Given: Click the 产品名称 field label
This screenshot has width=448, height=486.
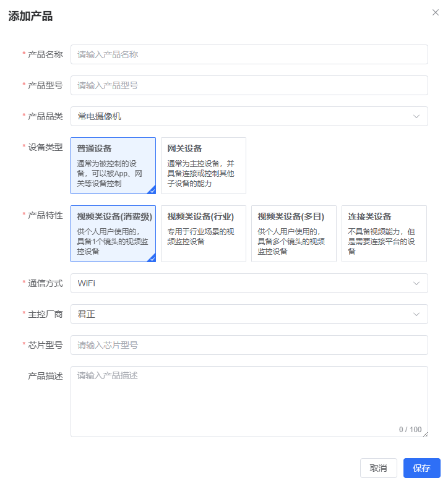Looking at the screenshot, I should [45, 54].
